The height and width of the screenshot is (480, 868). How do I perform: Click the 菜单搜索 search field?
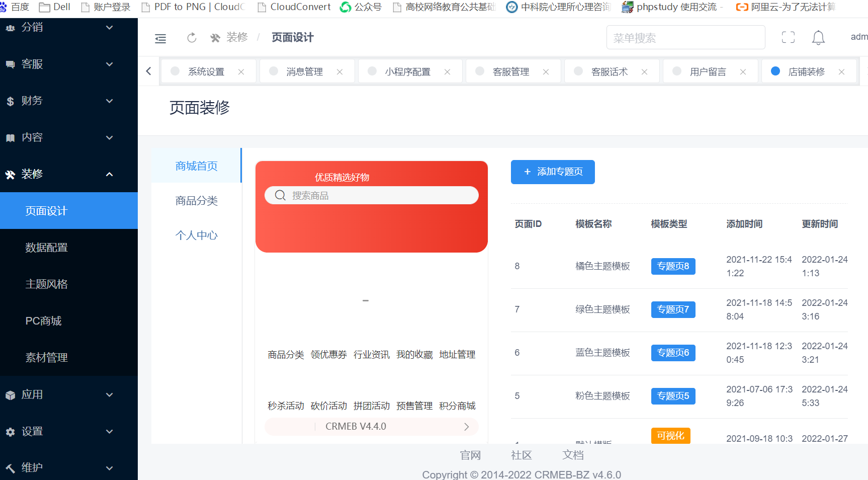[x=685, y=38]
